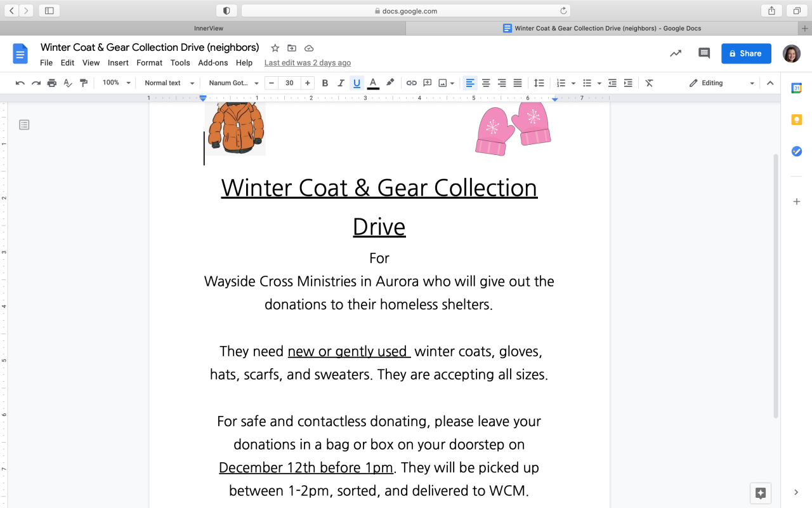
Task: Hide the menus with the chevron up
Action: click(x=770, y=83)
